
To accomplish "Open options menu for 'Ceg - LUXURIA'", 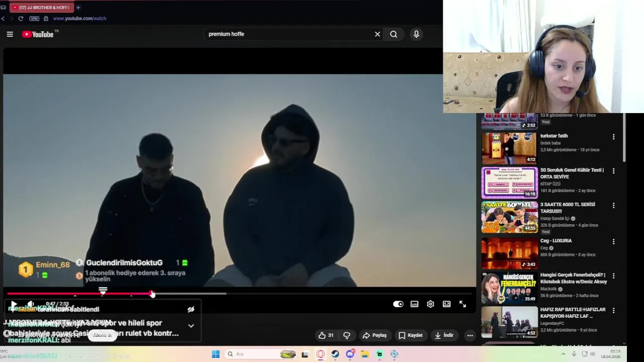I will click(x=613, y=242).
